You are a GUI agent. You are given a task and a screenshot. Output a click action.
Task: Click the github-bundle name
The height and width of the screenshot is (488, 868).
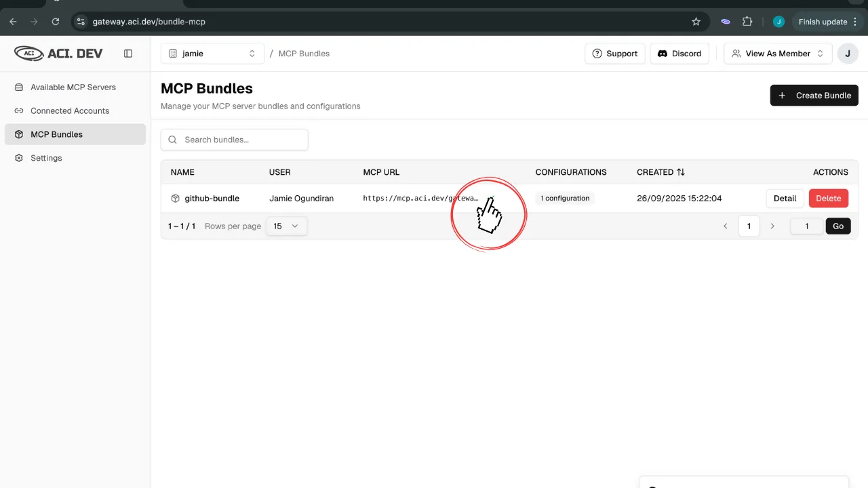point(212,199)
